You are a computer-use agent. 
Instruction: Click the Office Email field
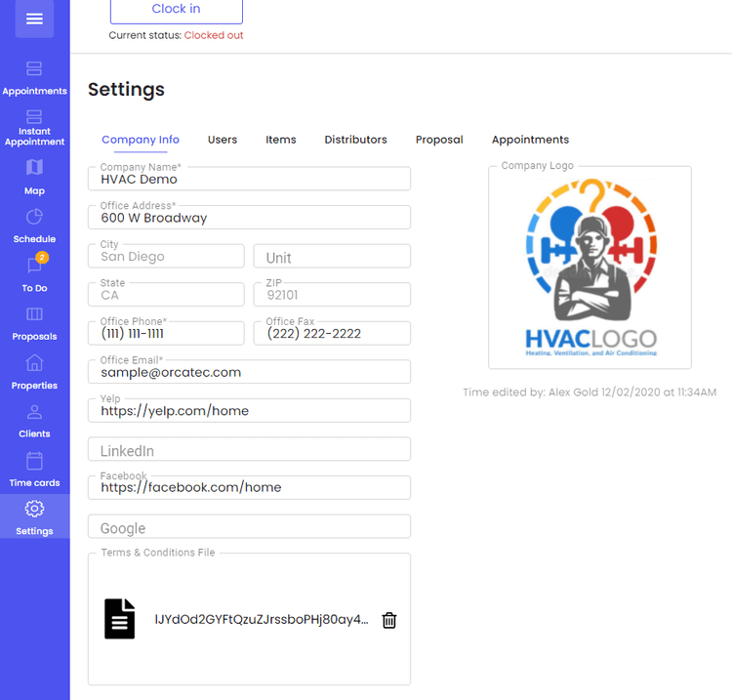pyautogui.click(x=249, y=372)
